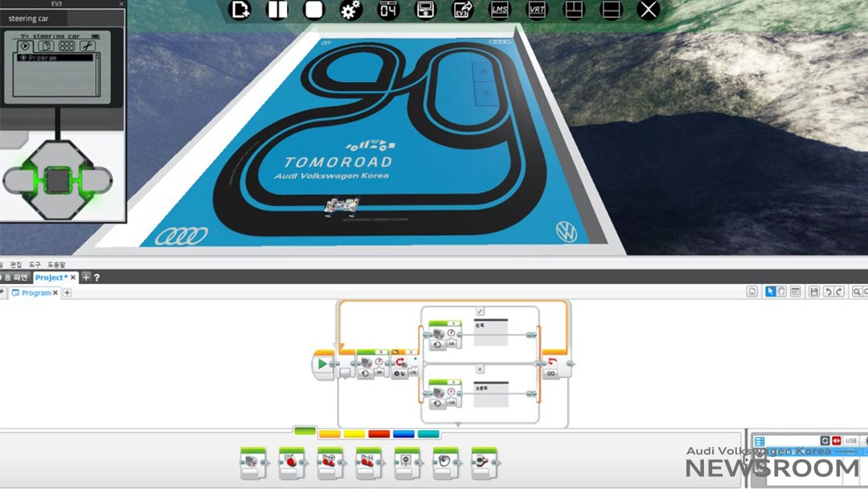Choose the Select arrow tool
This screenshot has width=868, height=489.
(770, 292)
